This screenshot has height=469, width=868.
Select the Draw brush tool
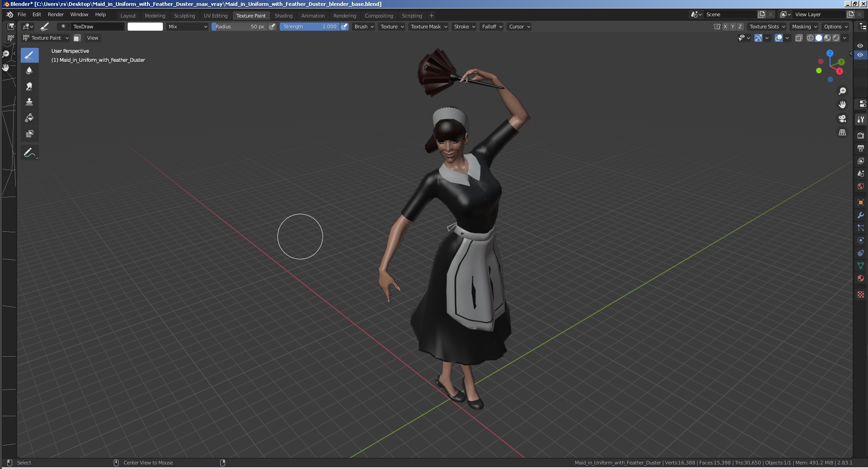click(29, 55)
